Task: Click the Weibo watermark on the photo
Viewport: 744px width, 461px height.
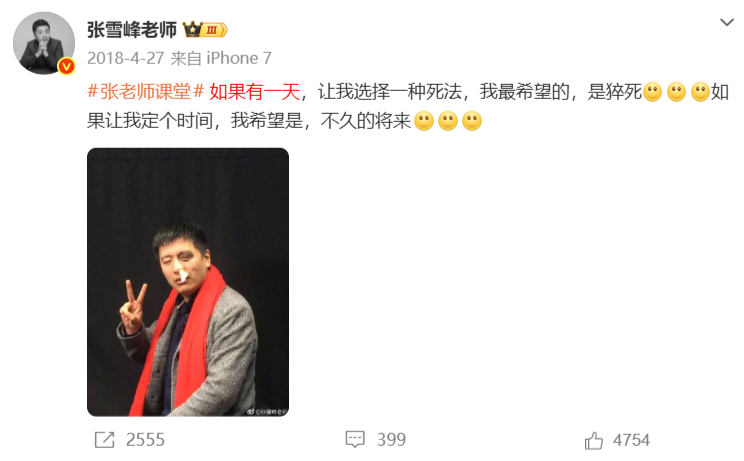Action: 267,412
